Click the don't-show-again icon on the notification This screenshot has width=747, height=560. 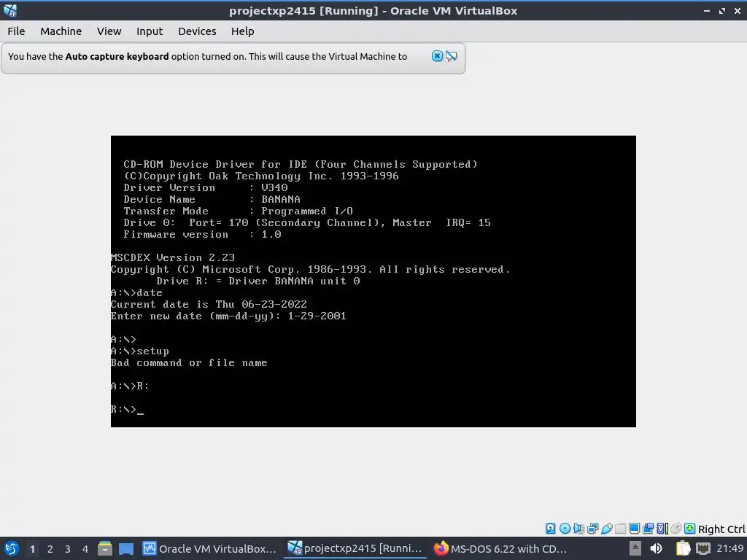pyautogui.click(x=451, y=56)
